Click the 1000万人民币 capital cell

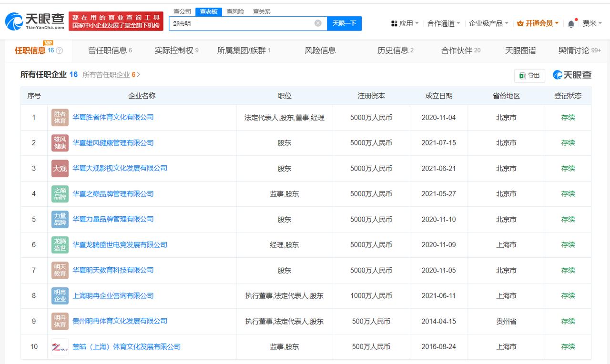click(371, 296)
